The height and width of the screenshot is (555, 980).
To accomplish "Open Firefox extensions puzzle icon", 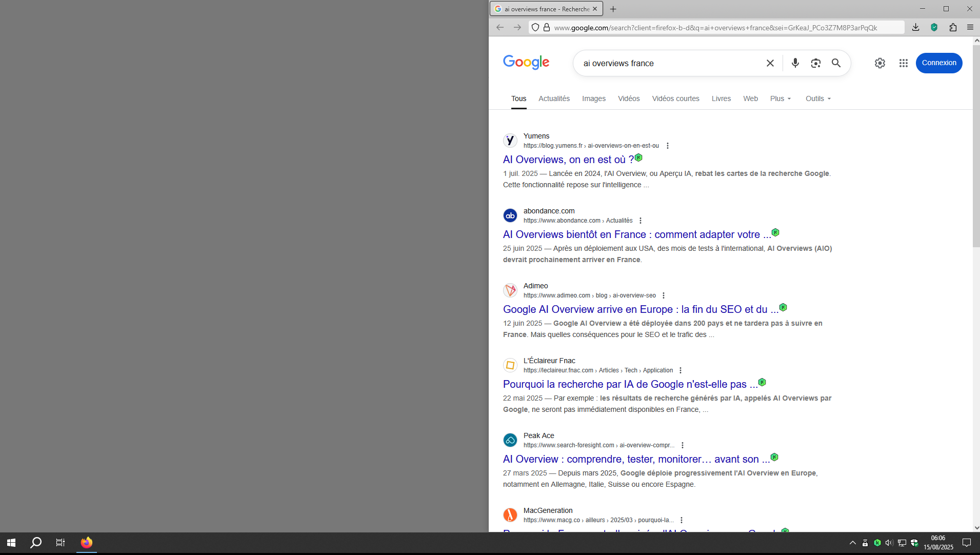I will point(953,28).
